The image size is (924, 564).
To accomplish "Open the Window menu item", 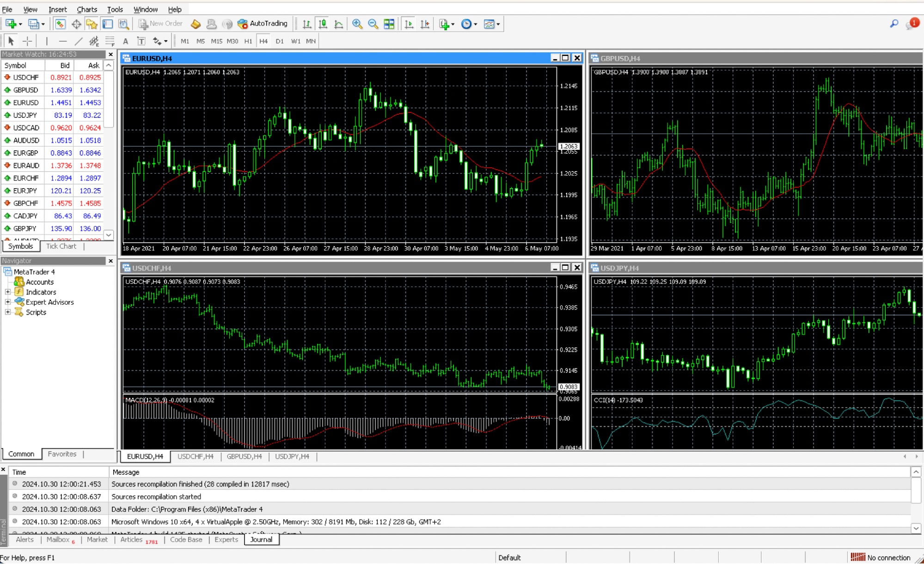I will [x=145, y=9].
